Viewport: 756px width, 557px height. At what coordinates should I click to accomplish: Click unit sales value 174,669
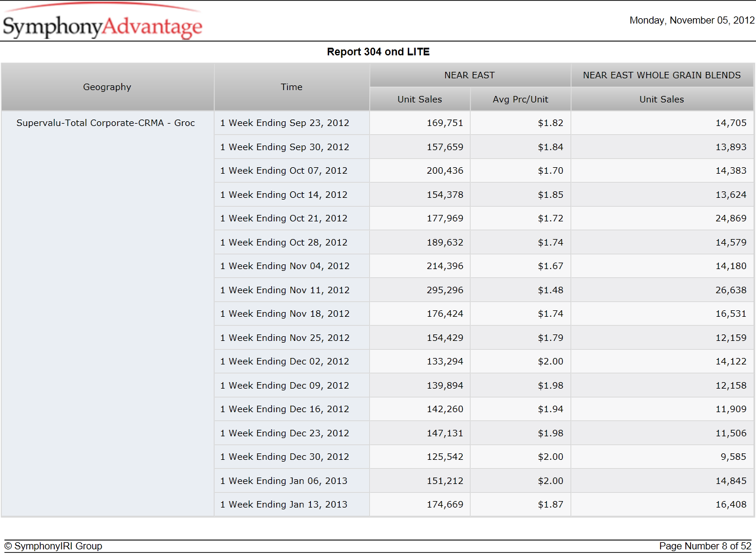click(x=445, y=505)
